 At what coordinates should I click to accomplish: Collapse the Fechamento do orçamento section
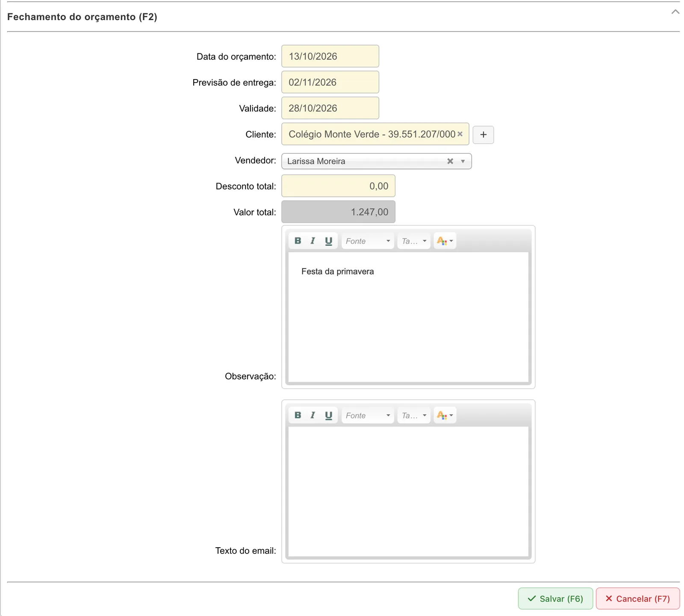tap(675, 12)
